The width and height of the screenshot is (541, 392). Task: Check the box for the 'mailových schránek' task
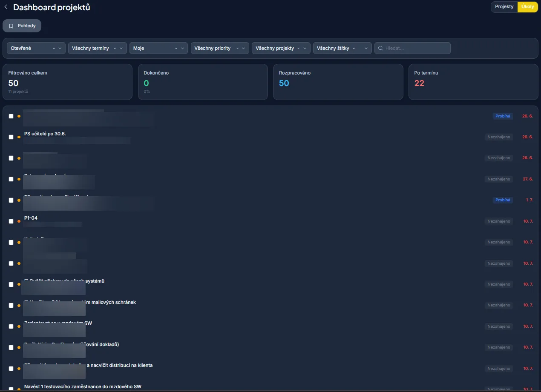click(x=11, y=305)
